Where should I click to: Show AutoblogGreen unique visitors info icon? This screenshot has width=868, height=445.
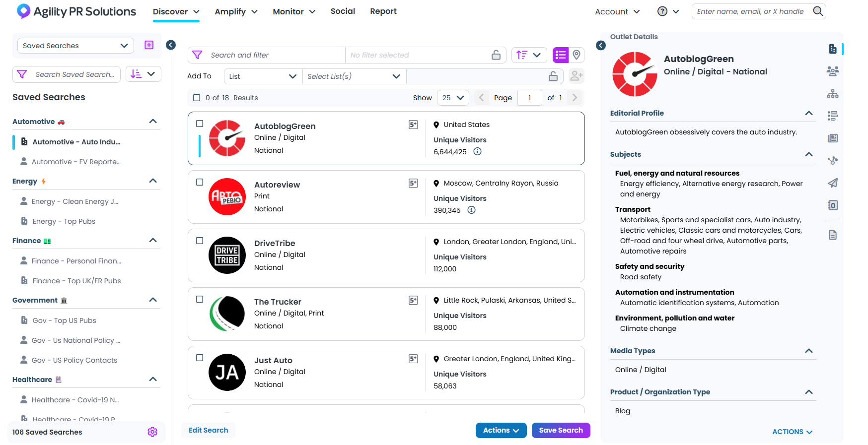[477, 151]
